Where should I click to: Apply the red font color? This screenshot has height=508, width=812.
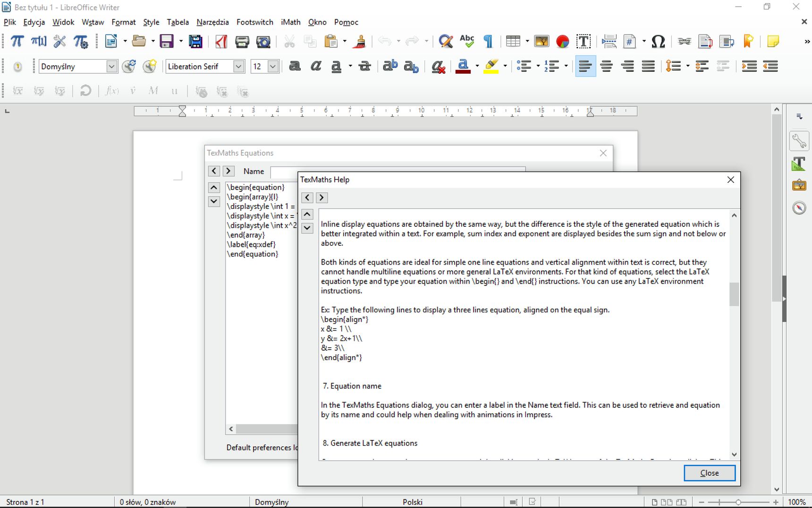[x=463, y=67]
